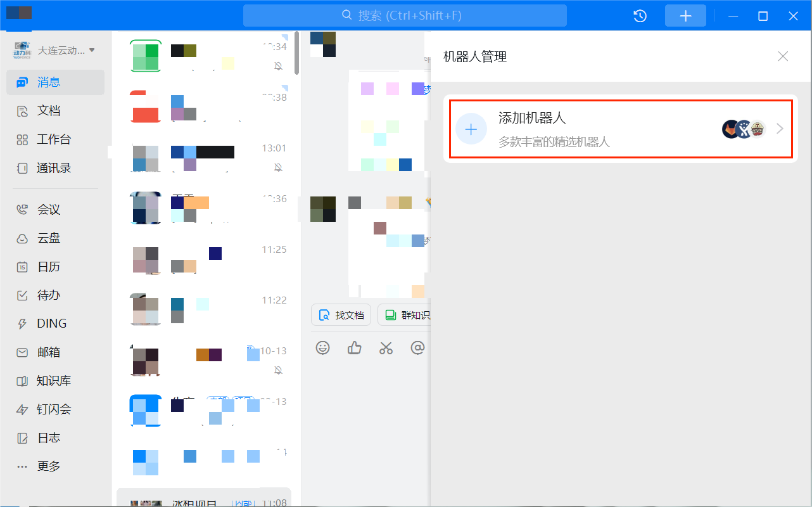Click the 添加机器人 title text
The height and width of the screenshot is (507, 812).
click(x=532, y=118)
